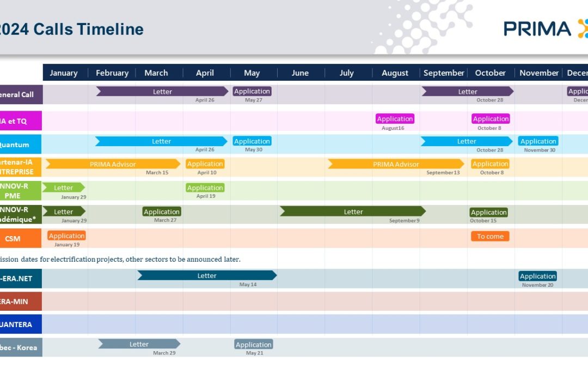Click CSM Application marker for January 19
Viewport: 588px width, 368px height.
66,236
